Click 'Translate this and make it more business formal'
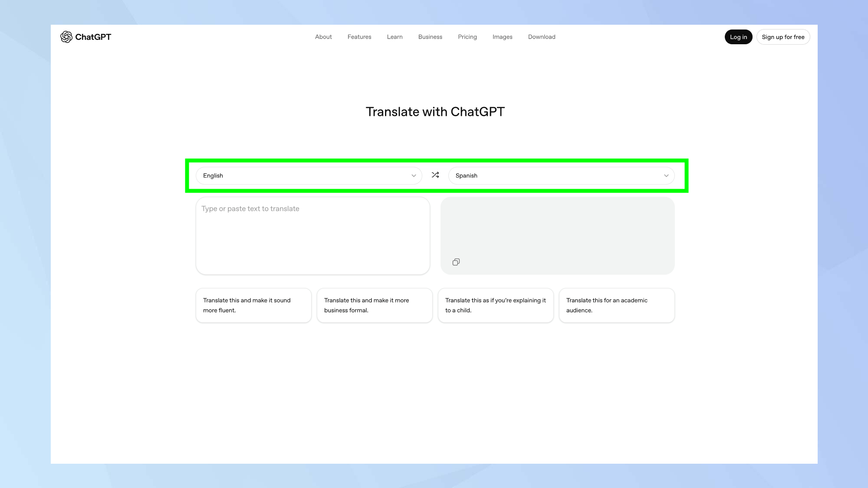Viewport: 868px width, 488px height. click(375, 305)
